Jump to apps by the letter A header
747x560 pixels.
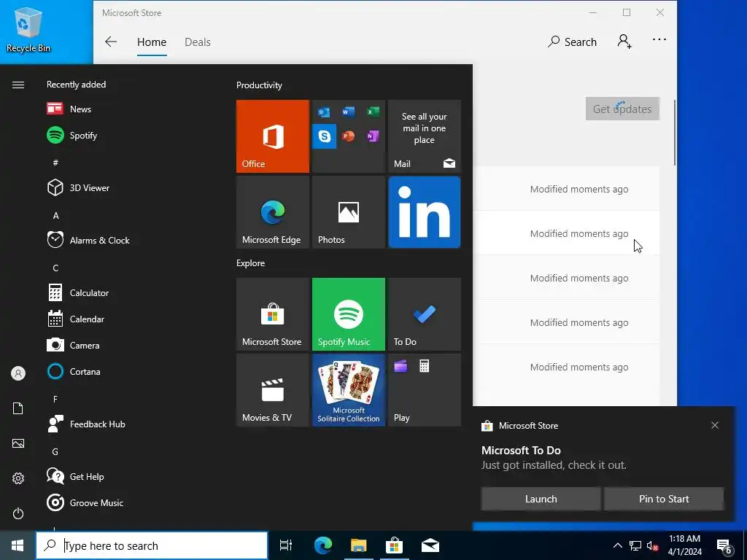coord(55,215)
